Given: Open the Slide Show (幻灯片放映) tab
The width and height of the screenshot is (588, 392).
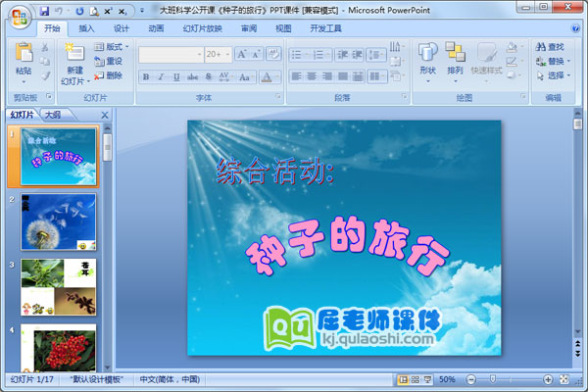Looking at the screenshot, I should pos(203,28).
